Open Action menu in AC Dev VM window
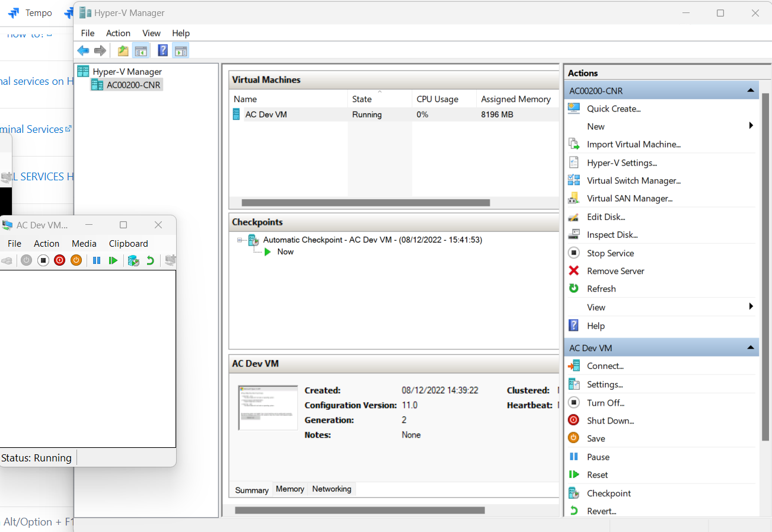The image size is (772, 532). point(47,244)
